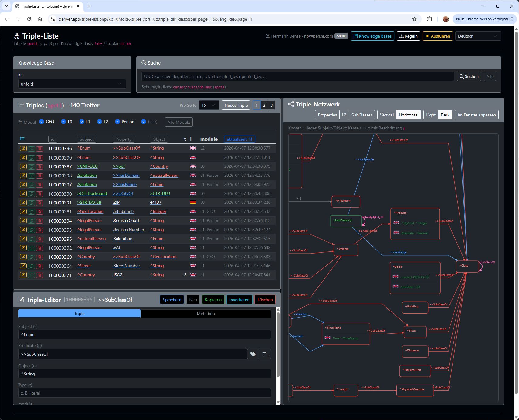Open the Deutsch language dropdown
This screenshot has width=519, height=420.
[478, 36]
